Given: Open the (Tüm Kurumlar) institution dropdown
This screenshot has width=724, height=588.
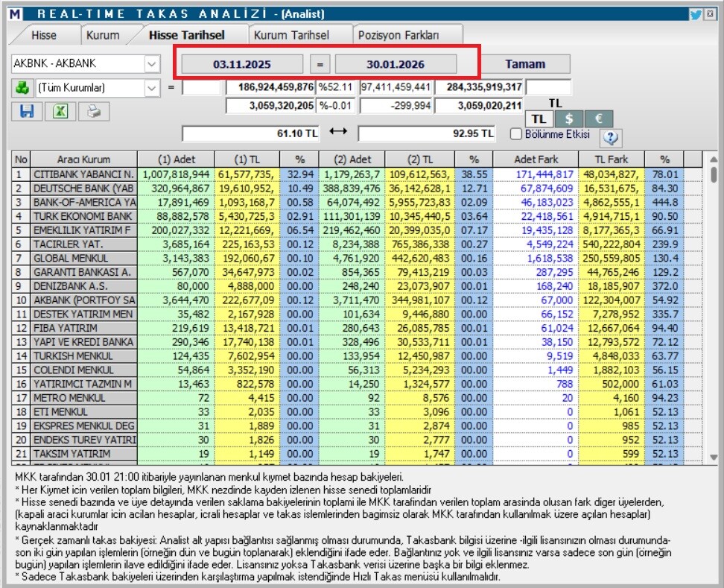Looking at the screenshot, I should 152,88.
